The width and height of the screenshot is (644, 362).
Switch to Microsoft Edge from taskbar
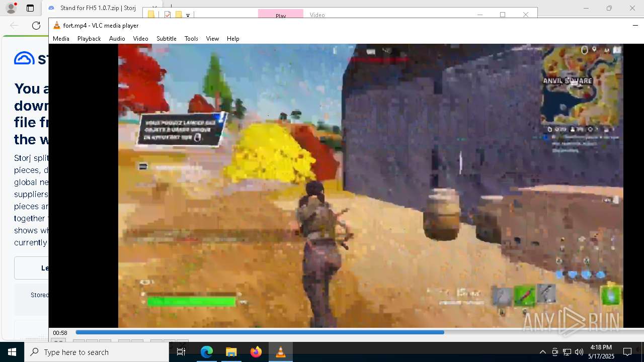point(207,352)
